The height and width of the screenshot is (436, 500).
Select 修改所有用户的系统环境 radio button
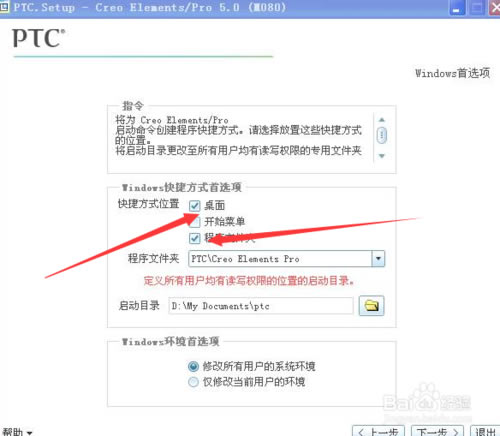(x=193, y=366)
